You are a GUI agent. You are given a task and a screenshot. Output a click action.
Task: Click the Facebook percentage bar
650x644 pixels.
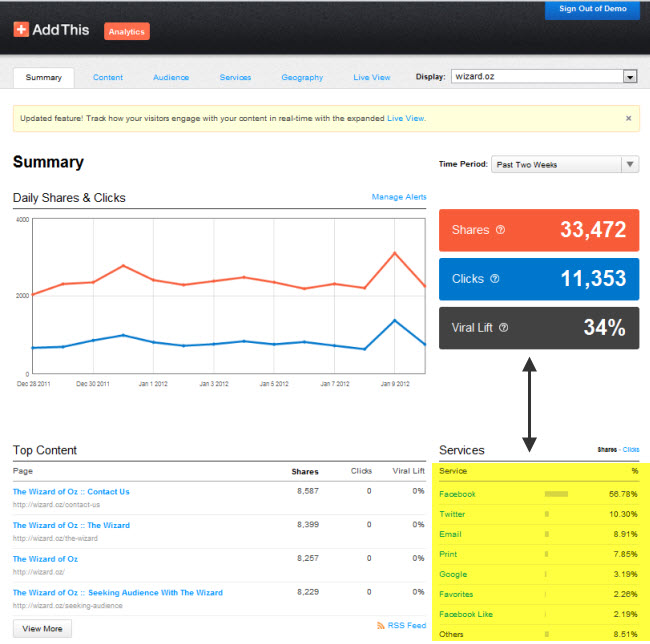(556, 494)
